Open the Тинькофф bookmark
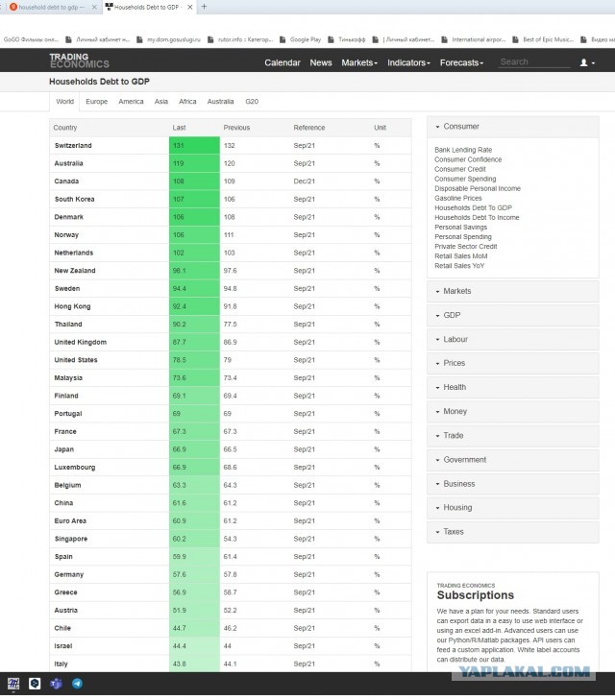615x700 pixels. click(347, 39)
